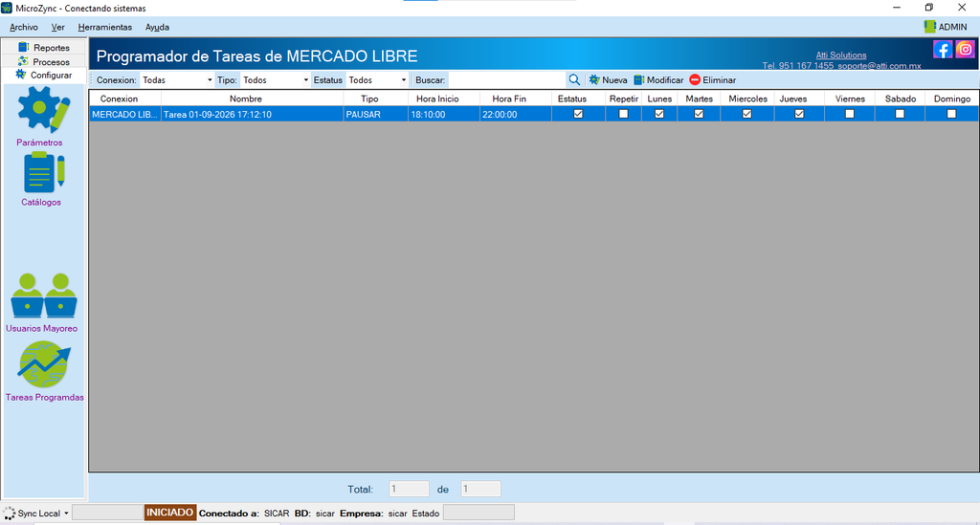Click the Estado field in the status bar
This screenshot has width=980, height=525.
click(479, 513)
